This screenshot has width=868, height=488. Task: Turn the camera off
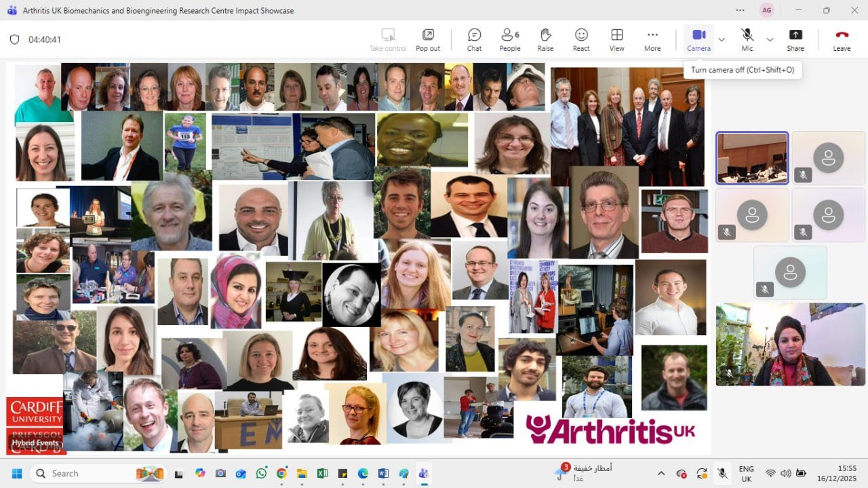pyautogui.click(x=698, y=39)
